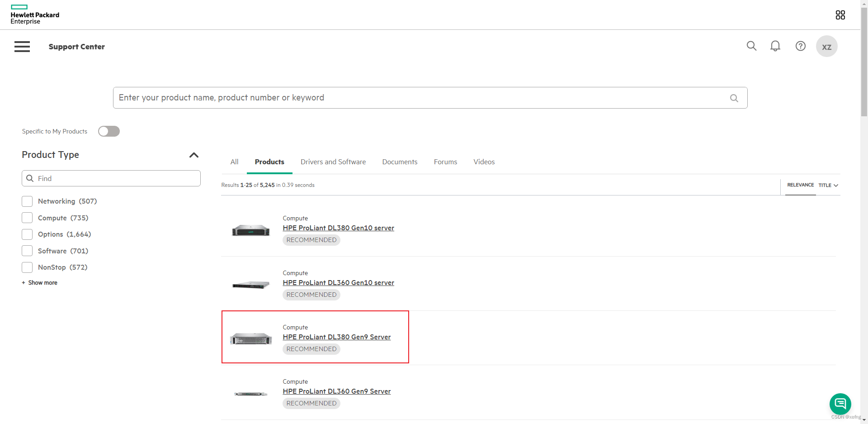Toggle Specific to My Products switch
The image size is (868, 424).
[109, 131]
